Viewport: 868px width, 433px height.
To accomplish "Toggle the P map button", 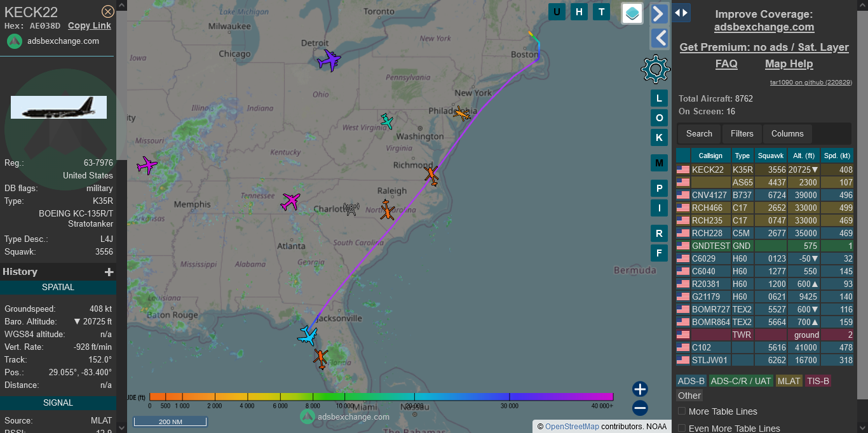I will click(659, 189).
